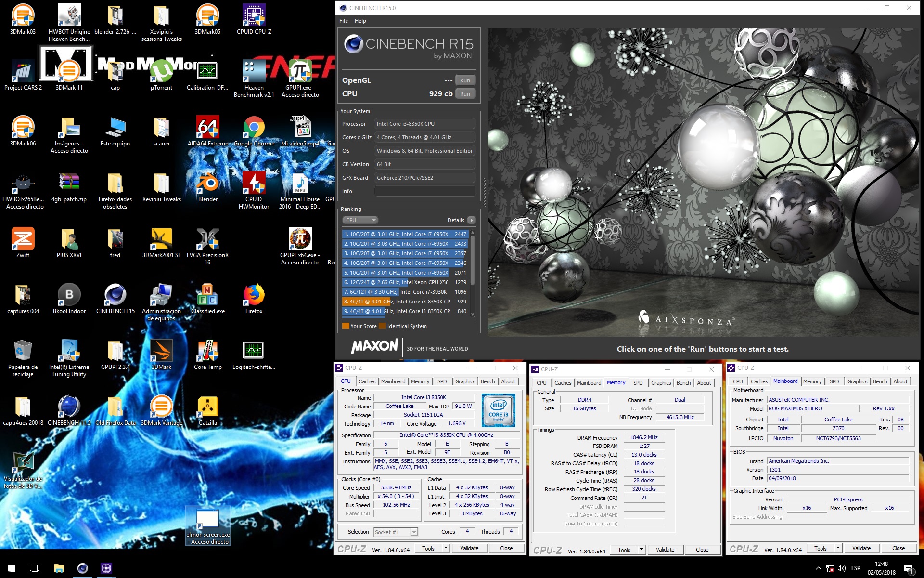
Task: Open Tools dropdown arrow in right CPU-Z
Action: tap(838, 548)
